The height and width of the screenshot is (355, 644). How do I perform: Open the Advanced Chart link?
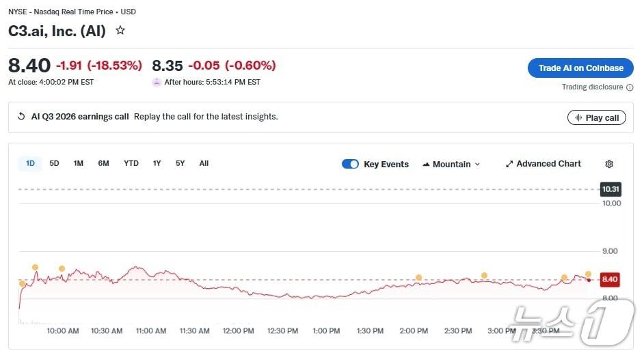coord(548,164)
